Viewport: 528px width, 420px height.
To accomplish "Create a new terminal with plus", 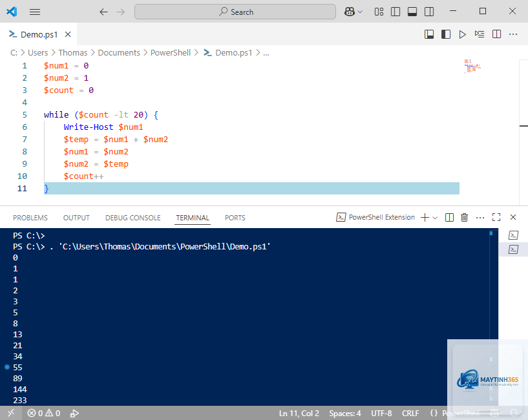I will [425, 218].
